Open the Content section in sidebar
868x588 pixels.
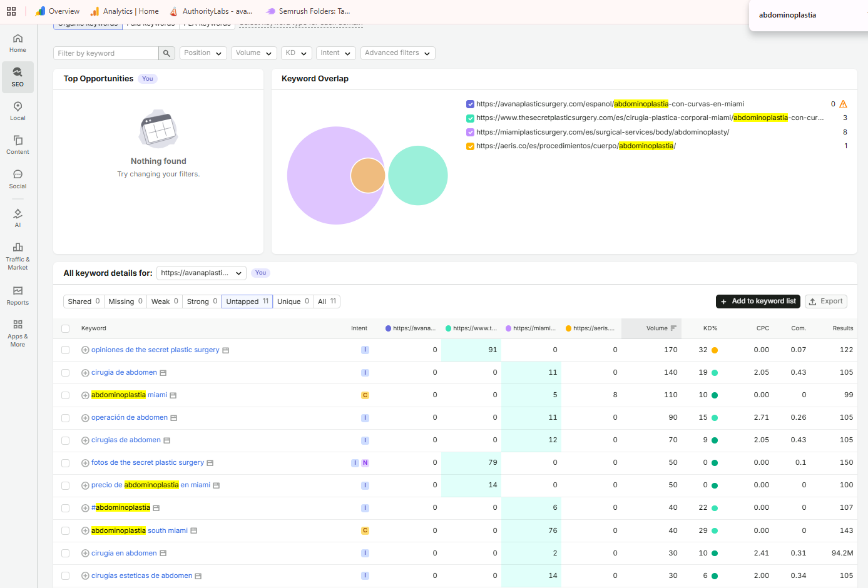[x=18, y=145]
